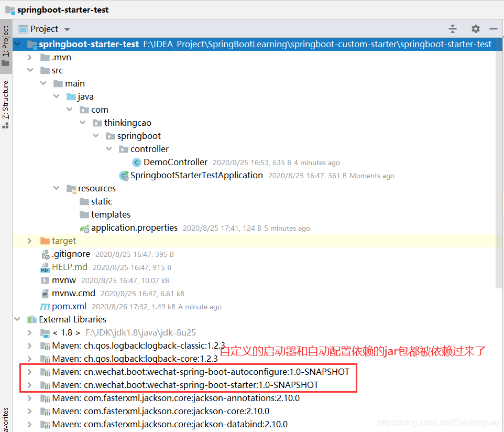Open the Favorites side tab

point(5,419)
